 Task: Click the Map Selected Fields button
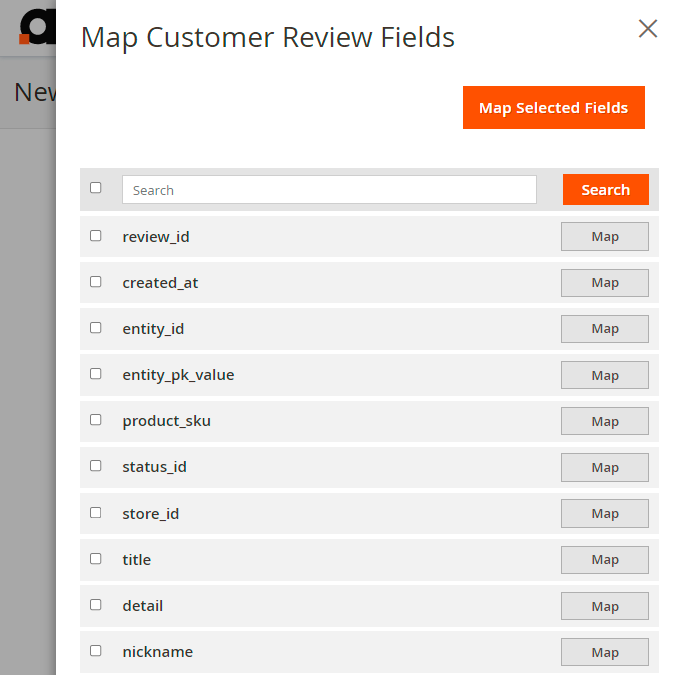click(x=553, y=108)
